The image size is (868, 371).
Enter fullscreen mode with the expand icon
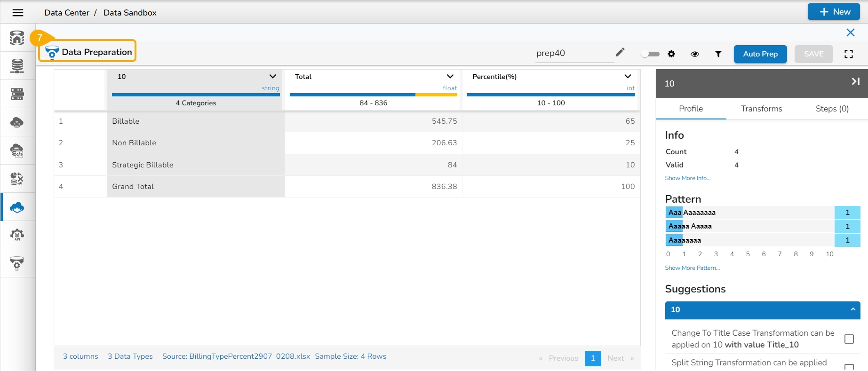[849, 54]
